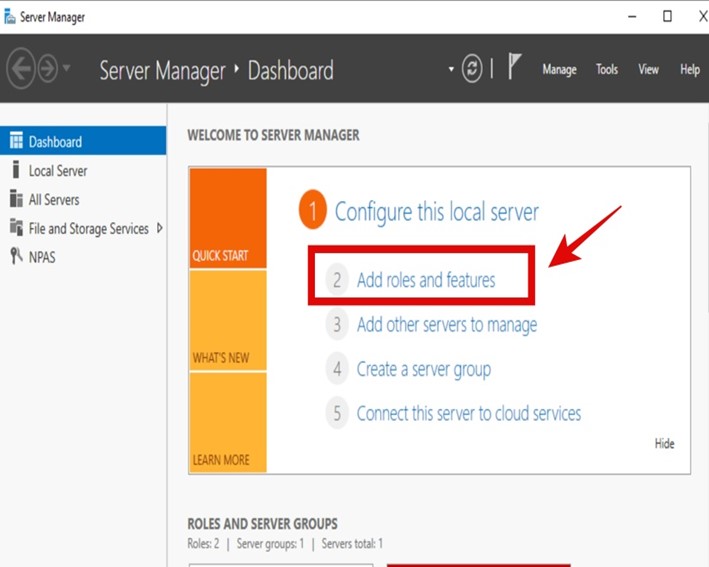Image resolution: width=709 pixels, height=567 pixels.
Task: Open the navigation history dropdown arrow
Action: point(66,68)
